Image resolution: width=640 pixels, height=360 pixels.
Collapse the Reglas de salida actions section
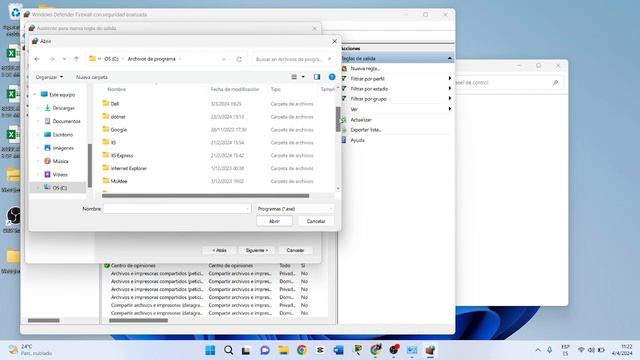point(449,59)
